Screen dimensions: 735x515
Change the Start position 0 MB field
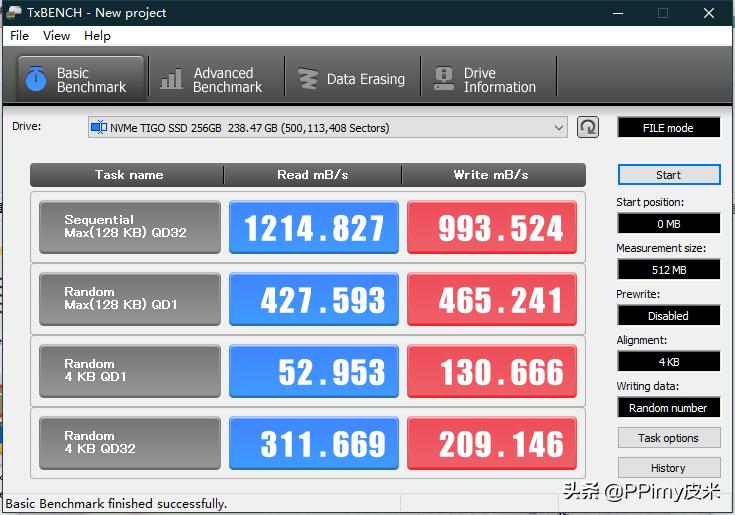click(669, 224)
